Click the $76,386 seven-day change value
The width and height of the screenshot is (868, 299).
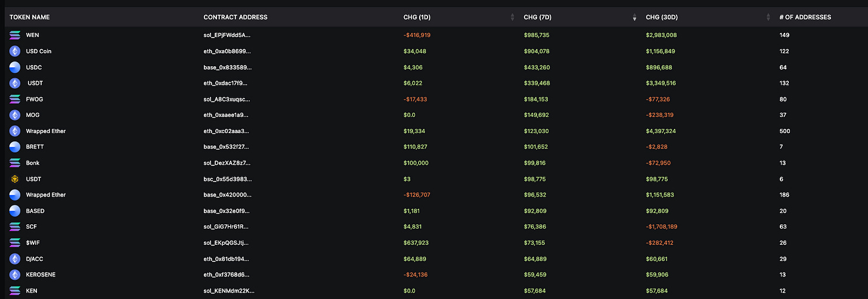(x=535, y=227)
